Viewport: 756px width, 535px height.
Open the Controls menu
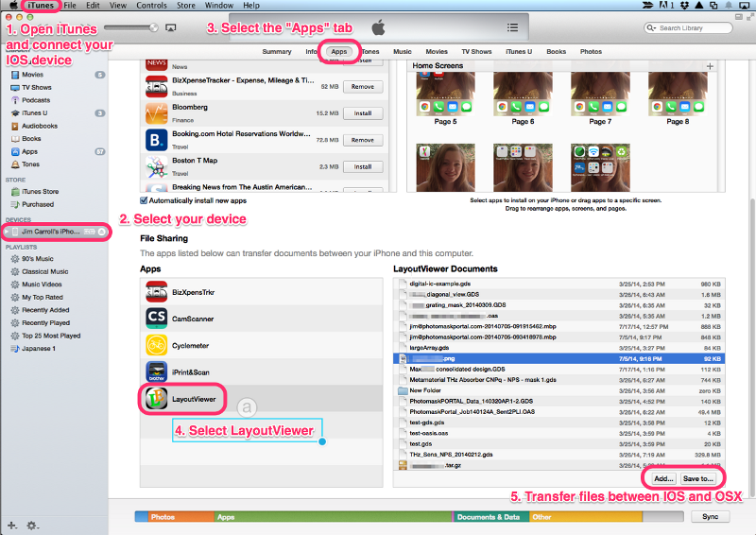(151, 6)
